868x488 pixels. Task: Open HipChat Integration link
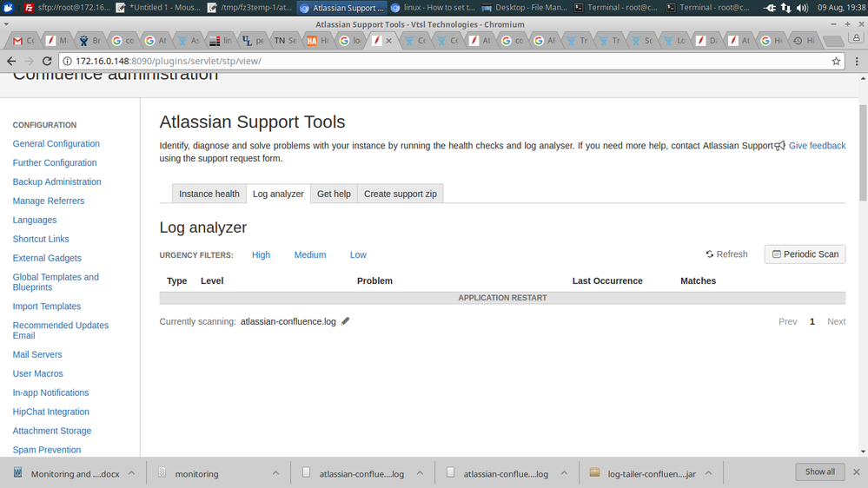coord(51,412)
